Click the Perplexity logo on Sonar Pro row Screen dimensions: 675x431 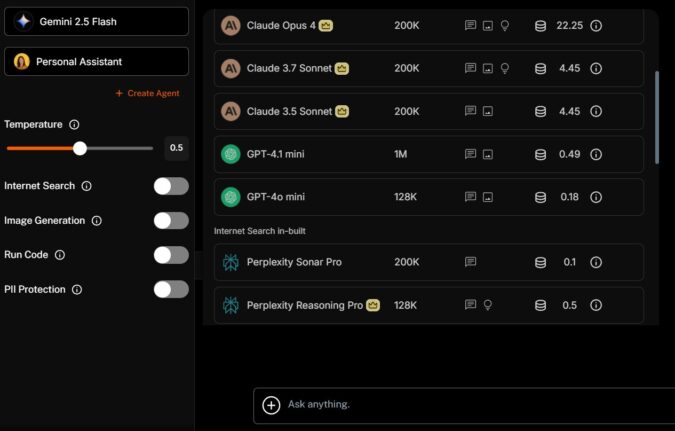(231, 262)
